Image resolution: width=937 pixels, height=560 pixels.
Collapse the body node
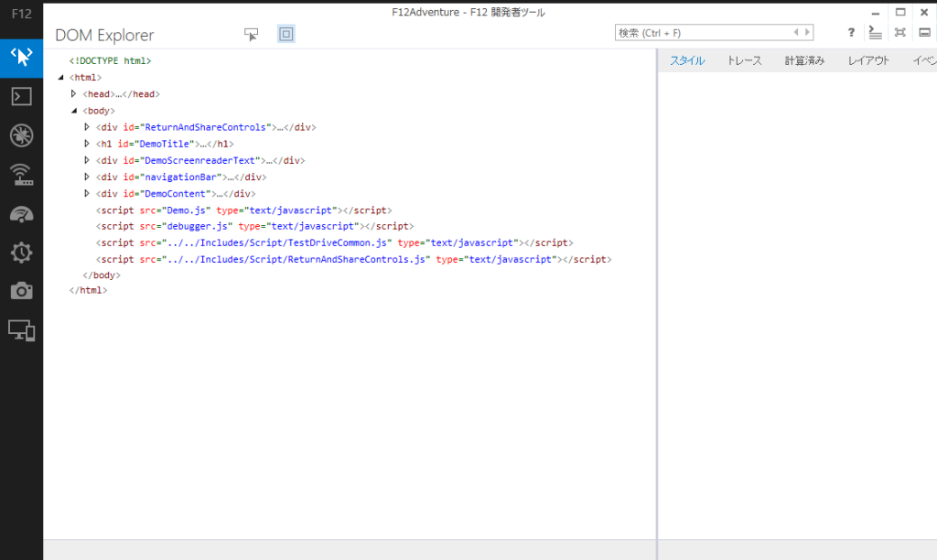[74, 111]
